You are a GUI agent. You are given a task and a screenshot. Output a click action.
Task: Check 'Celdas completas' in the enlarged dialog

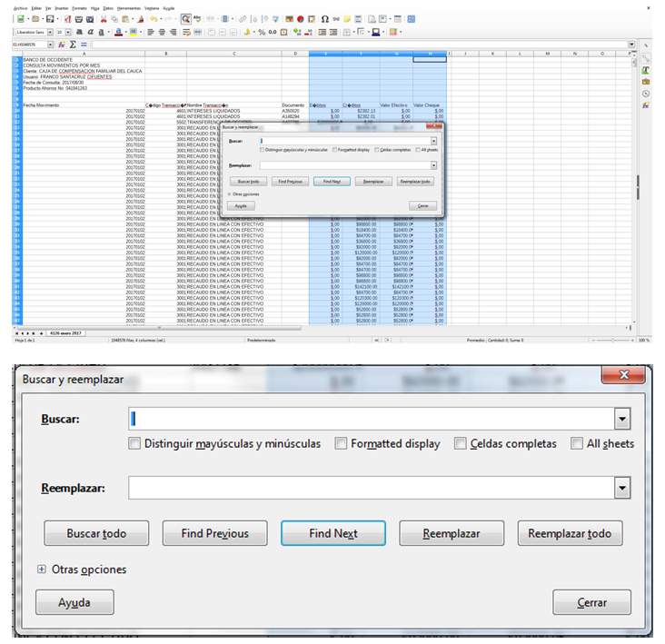[x=461, y=444]
